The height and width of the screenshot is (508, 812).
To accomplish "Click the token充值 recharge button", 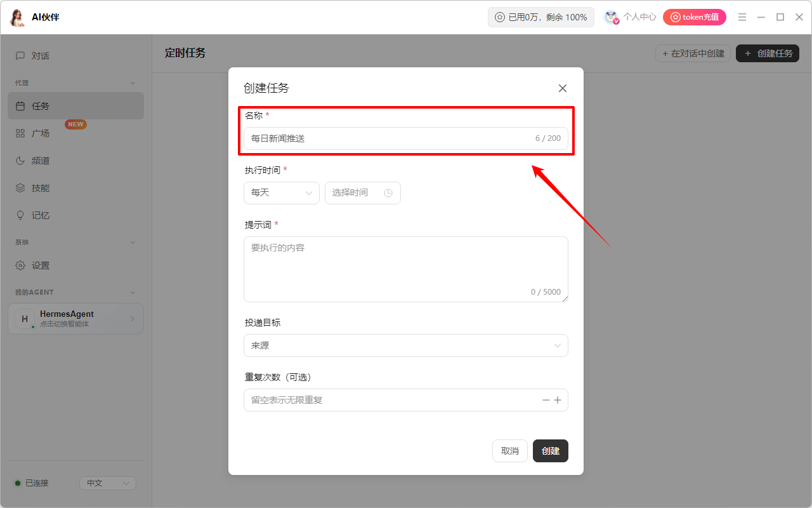I will point(695,17).
